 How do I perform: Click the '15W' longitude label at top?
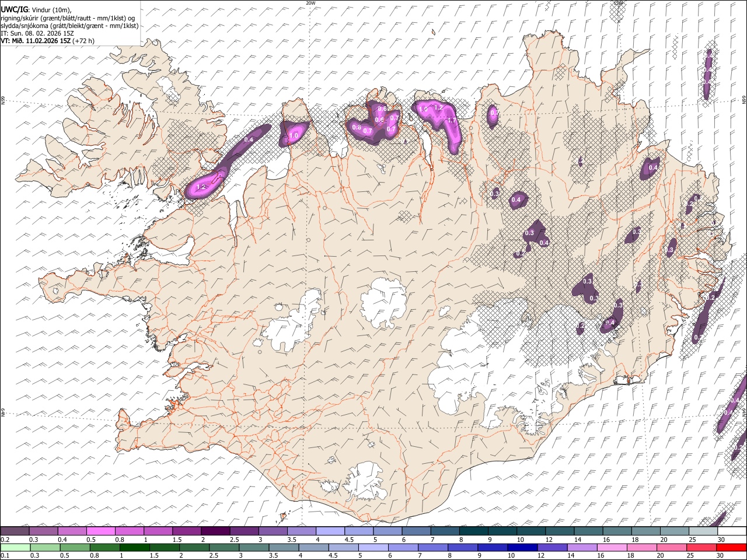coord(619,3)
